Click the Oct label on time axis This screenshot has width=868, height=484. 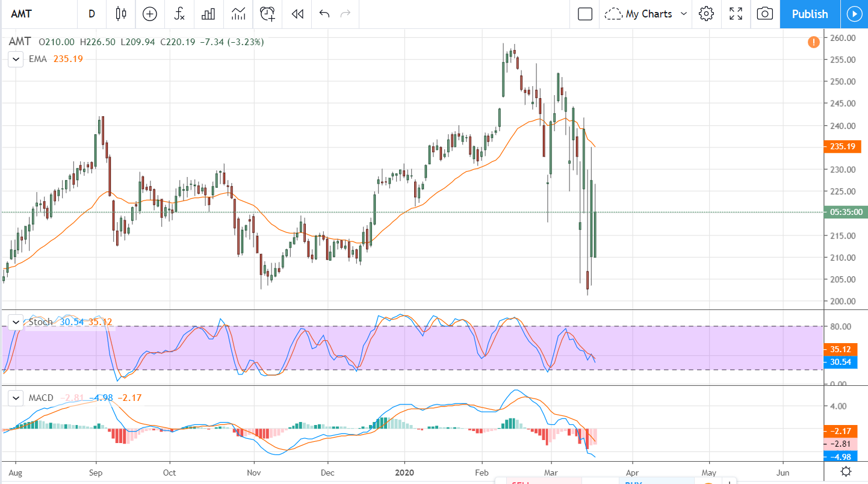(x=170, y=471)
